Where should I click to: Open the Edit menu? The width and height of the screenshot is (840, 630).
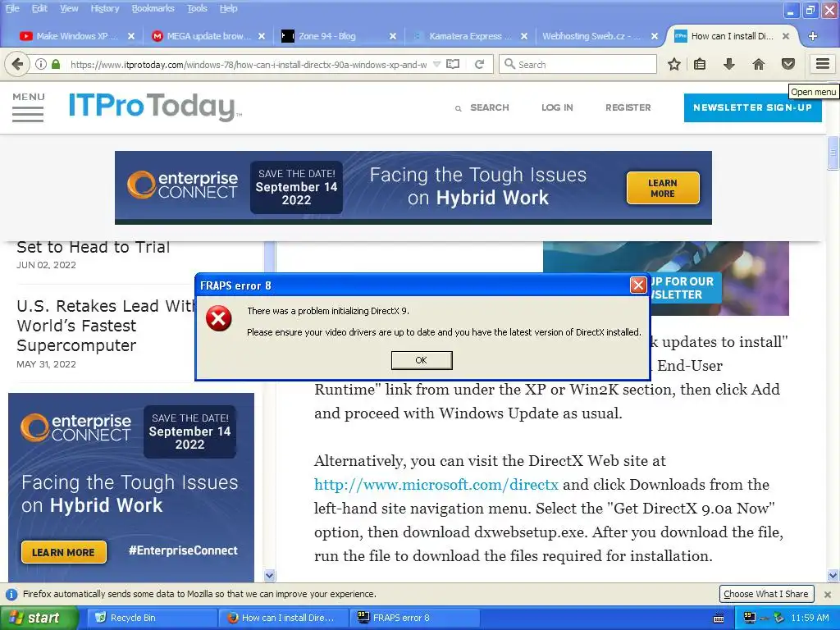pos(39,8)
